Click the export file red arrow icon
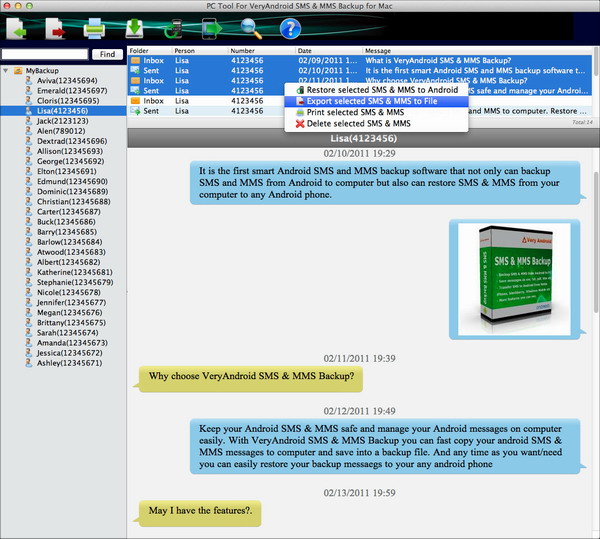Image resolution: width=600 pixels, height=539 pixels. point(55,29)
